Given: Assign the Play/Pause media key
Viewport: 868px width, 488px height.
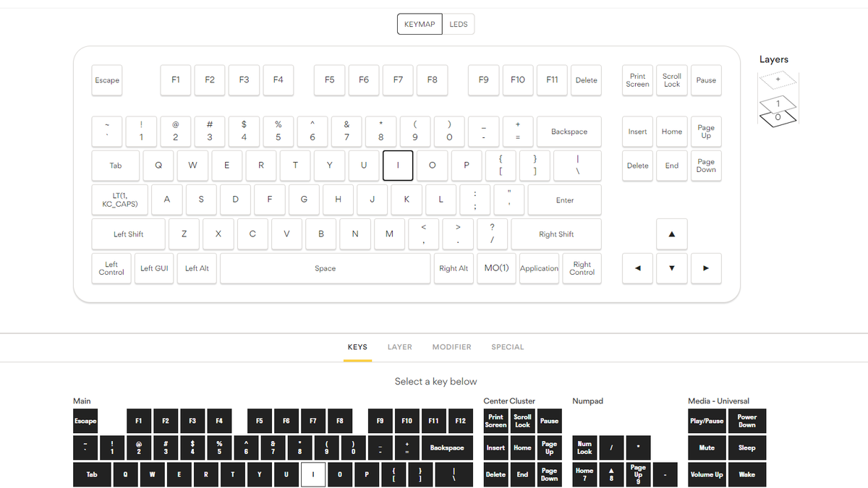Looking at the screenshot, I should point(706,421).
